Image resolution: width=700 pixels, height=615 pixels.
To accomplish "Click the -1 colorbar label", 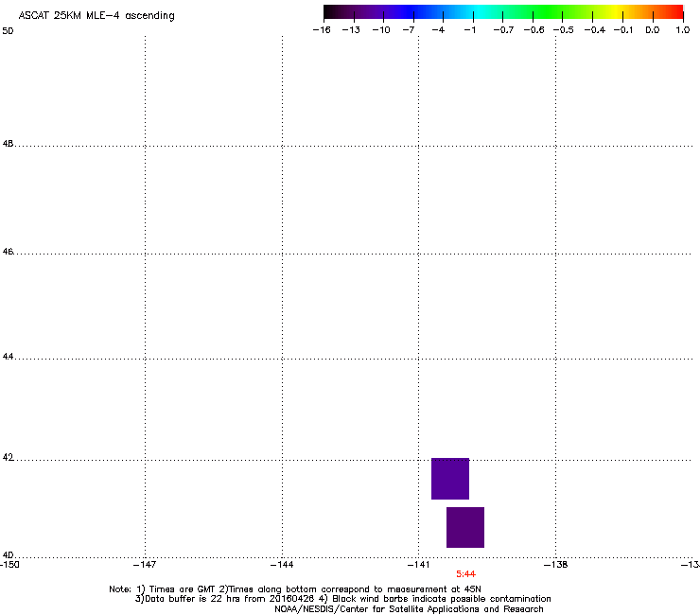I will pos(469,30).
